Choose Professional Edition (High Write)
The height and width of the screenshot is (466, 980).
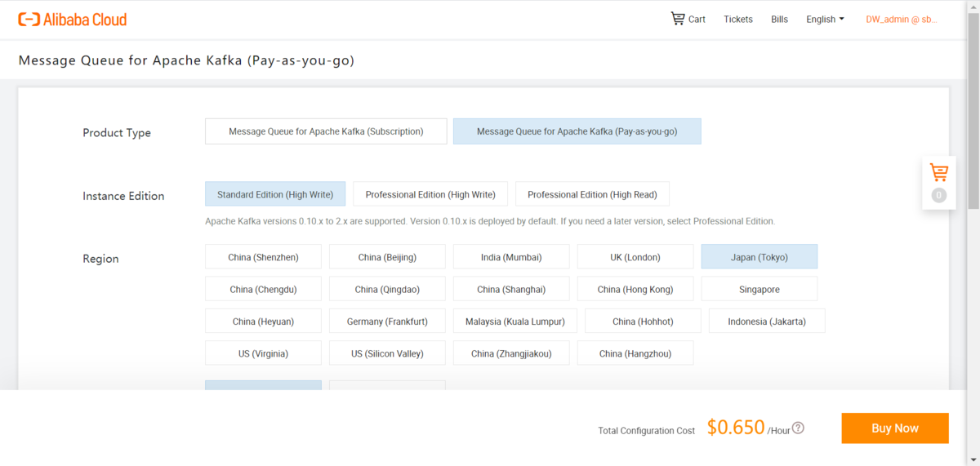tap(430, 194)
